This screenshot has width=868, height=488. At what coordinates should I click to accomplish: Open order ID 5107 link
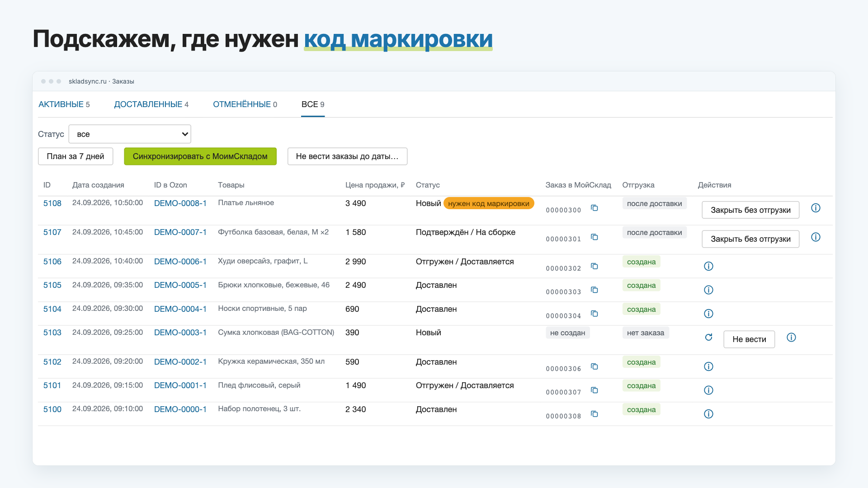pos(52,232)
